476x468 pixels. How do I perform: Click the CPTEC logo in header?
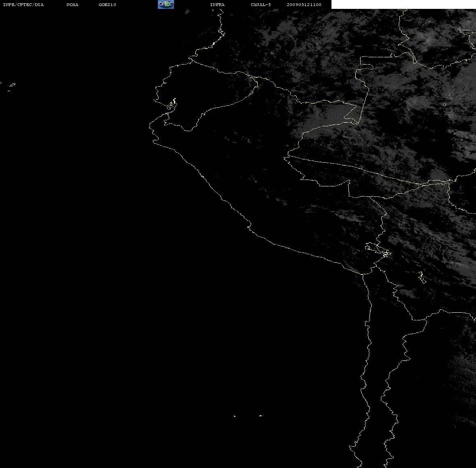[166, 4]
